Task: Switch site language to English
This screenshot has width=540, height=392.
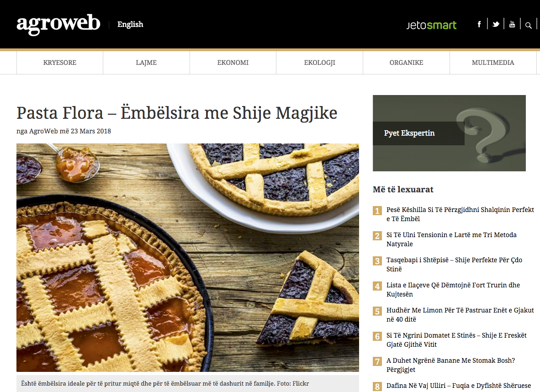Action: click(x=130, y=24)
